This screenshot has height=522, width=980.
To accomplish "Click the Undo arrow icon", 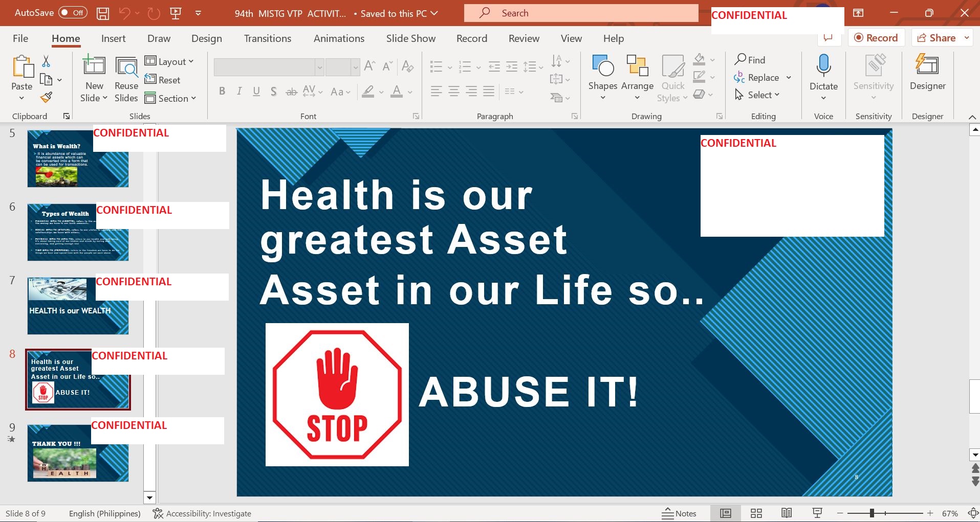I will point(124,13).
